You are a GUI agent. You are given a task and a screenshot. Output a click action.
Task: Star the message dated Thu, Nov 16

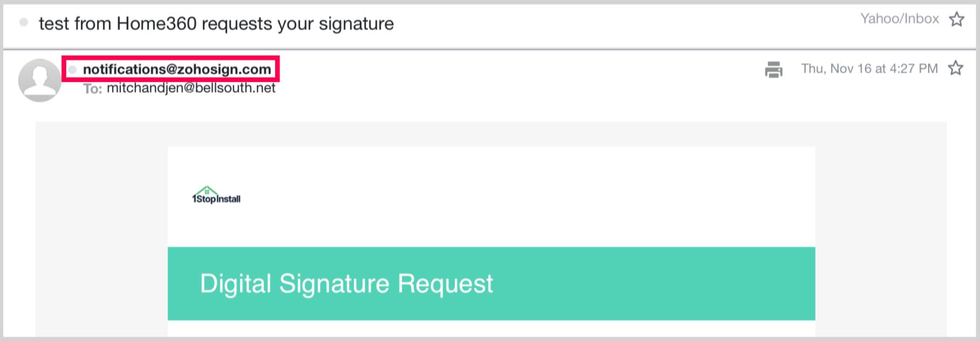[956, 68]
